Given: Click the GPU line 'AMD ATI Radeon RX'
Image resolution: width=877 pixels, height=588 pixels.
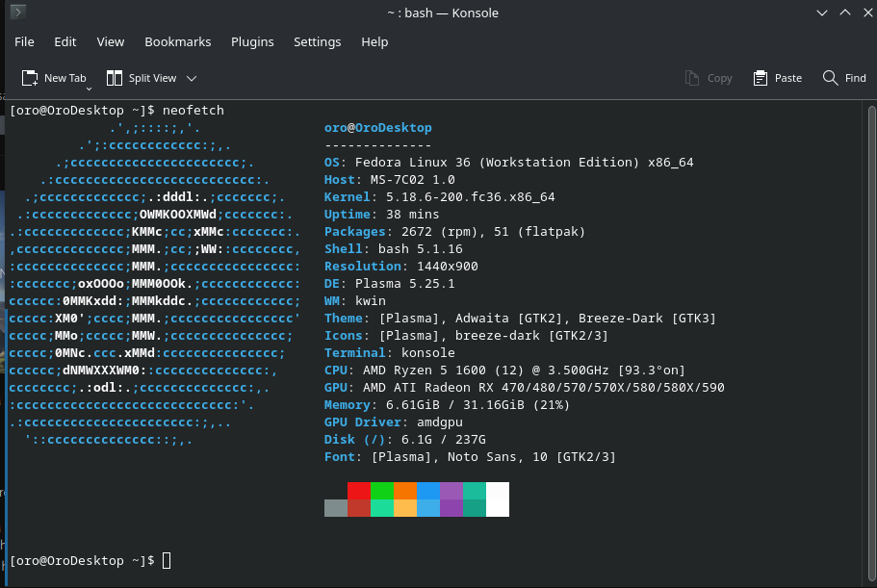Looking at the screenshot, I should point(524,387).
